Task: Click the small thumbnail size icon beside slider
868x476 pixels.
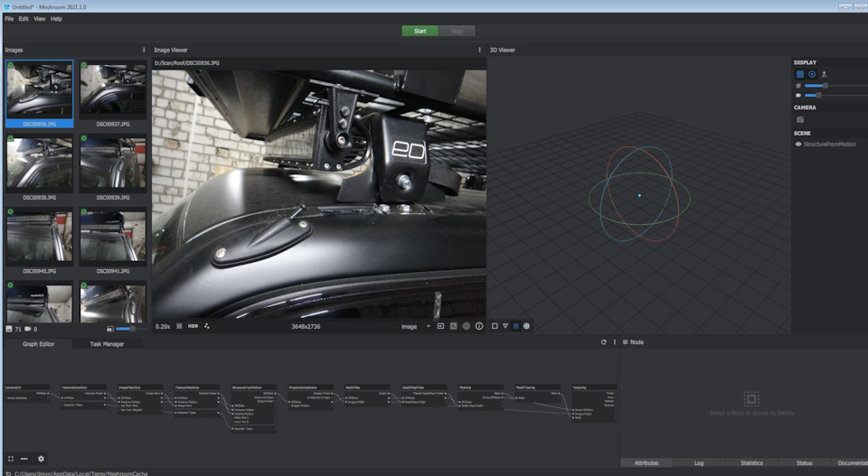Action: (x=110, y=329)
